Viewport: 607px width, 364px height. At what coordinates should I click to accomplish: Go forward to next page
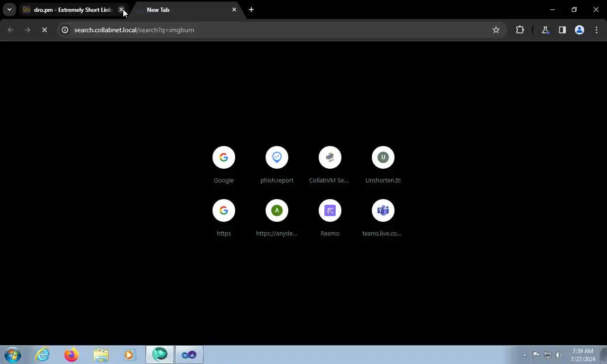click(28, 30)
